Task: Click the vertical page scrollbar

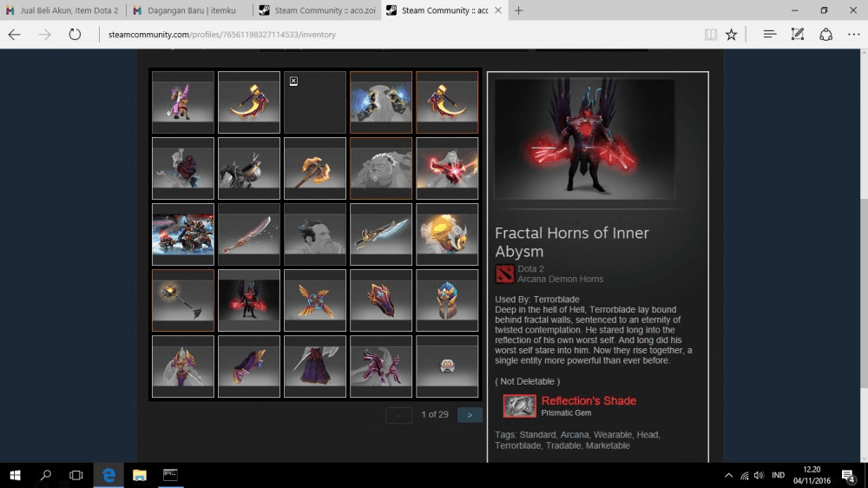Action: click(864, 254)
